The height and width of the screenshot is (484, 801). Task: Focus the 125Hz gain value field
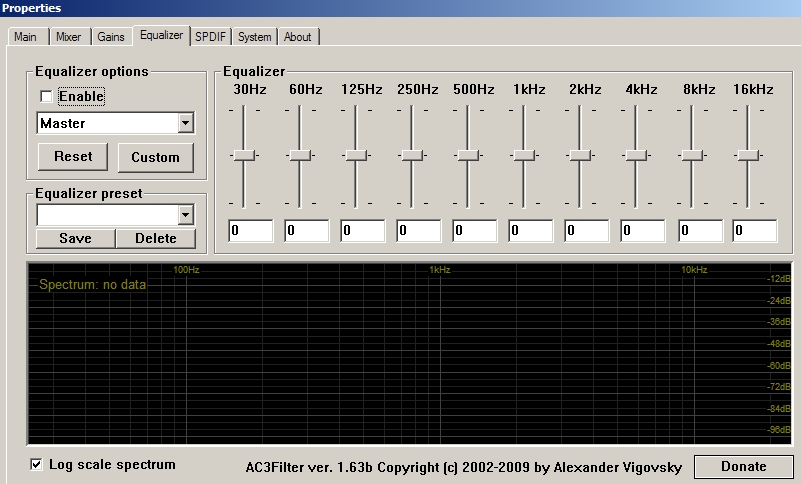[x=363, y=231]
